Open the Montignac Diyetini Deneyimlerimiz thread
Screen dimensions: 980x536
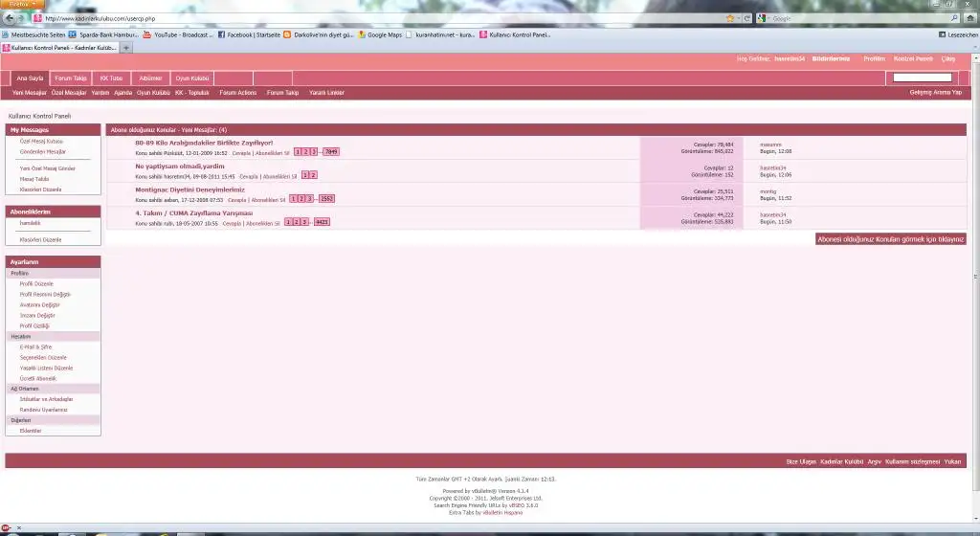click(x=189, y=190)
